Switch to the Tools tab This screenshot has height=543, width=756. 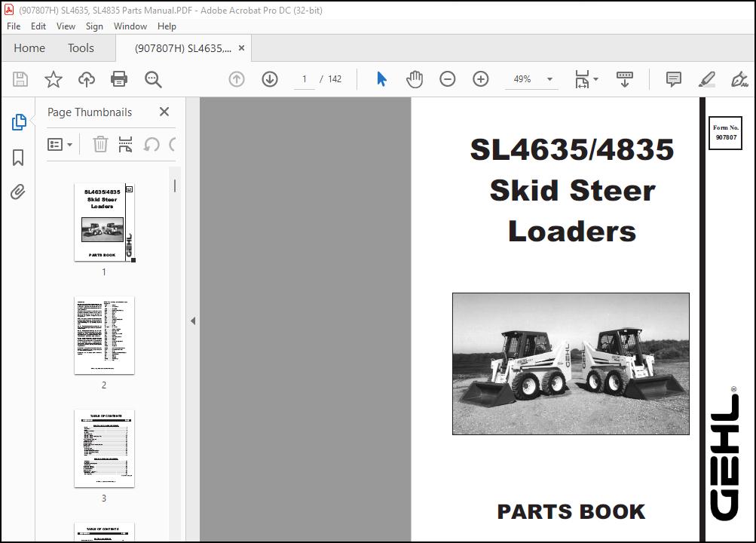pyautogui.click(x=81, y=48)
